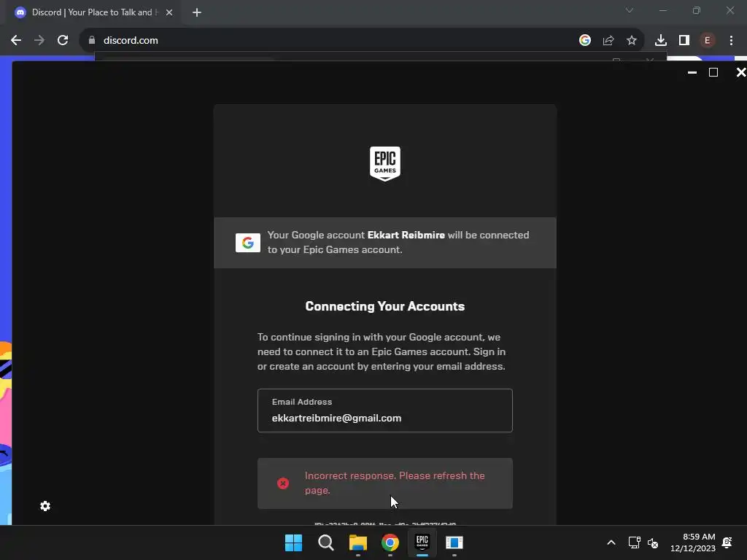Open Chrome tab search chevron
Viewport: 747px width, 560px height.
click(630, 10)
